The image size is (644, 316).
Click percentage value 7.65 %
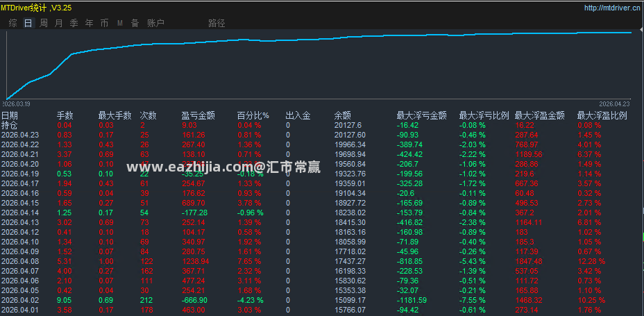click(249, 261)
